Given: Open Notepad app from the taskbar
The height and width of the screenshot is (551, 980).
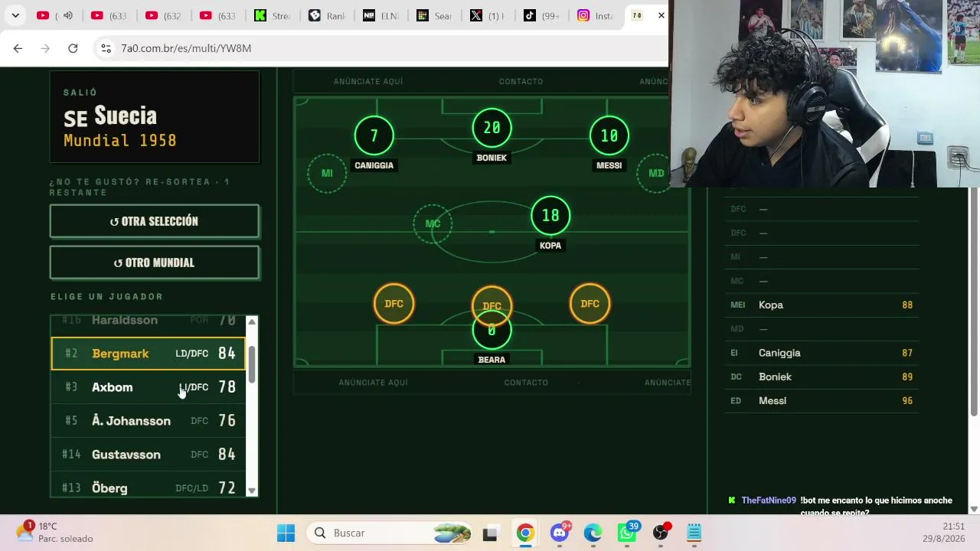Looking at the screenshot, I should 694,533.
